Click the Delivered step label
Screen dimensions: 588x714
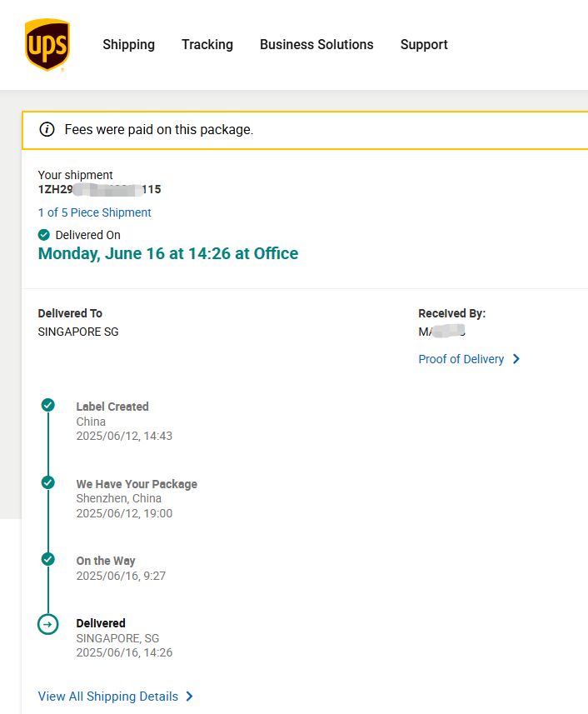click(x=101, y=623)
